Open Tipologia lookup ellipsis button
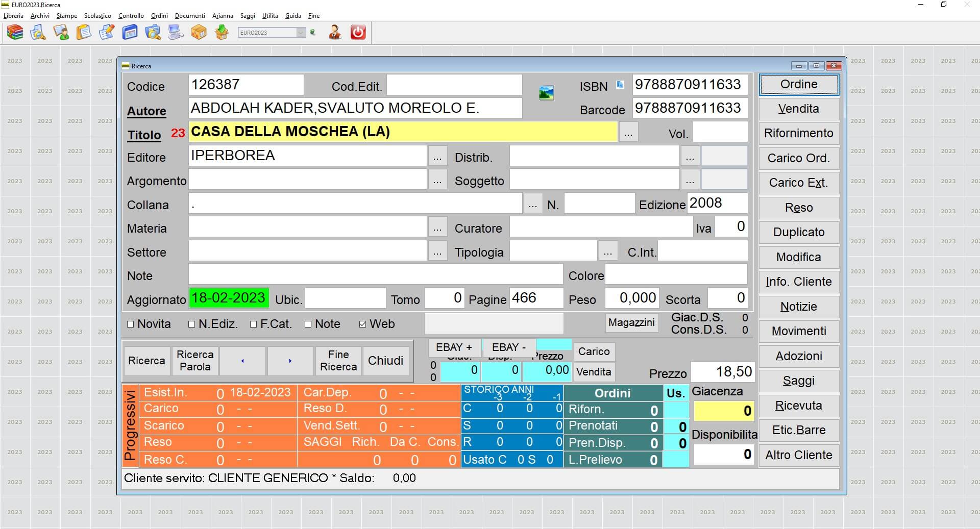Image resolution: width=980 pixels, height=529 pixels. coord(608,251)
